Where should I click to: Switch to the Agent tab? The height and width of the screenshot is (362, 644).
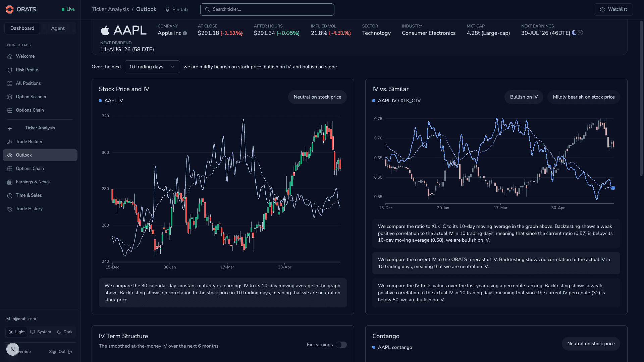click(58, 28)
